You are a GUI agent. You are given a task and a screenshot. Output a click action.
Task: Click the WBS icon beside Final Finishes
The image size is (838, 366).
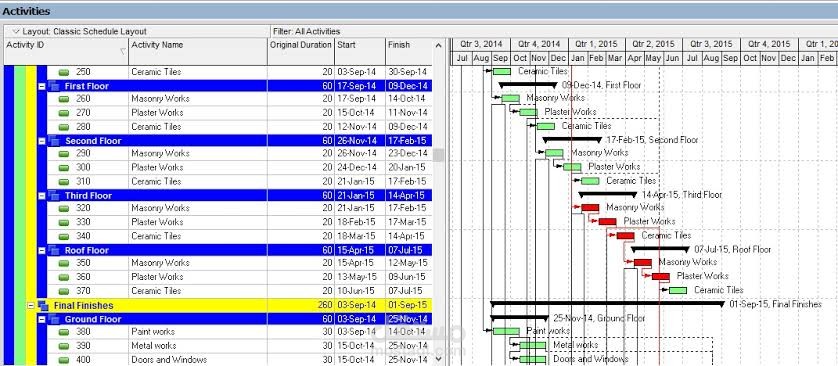pos(43,305)
